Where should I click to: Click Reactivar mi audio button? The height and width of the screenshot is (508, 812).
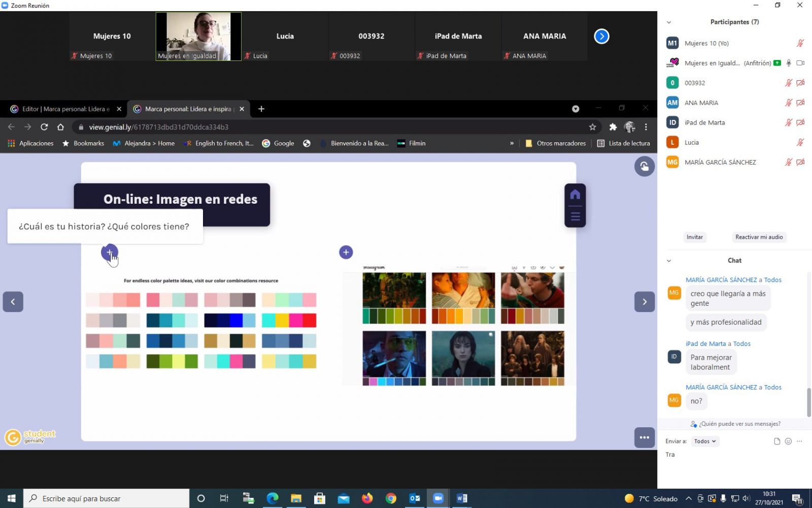[x=759, y=237]
